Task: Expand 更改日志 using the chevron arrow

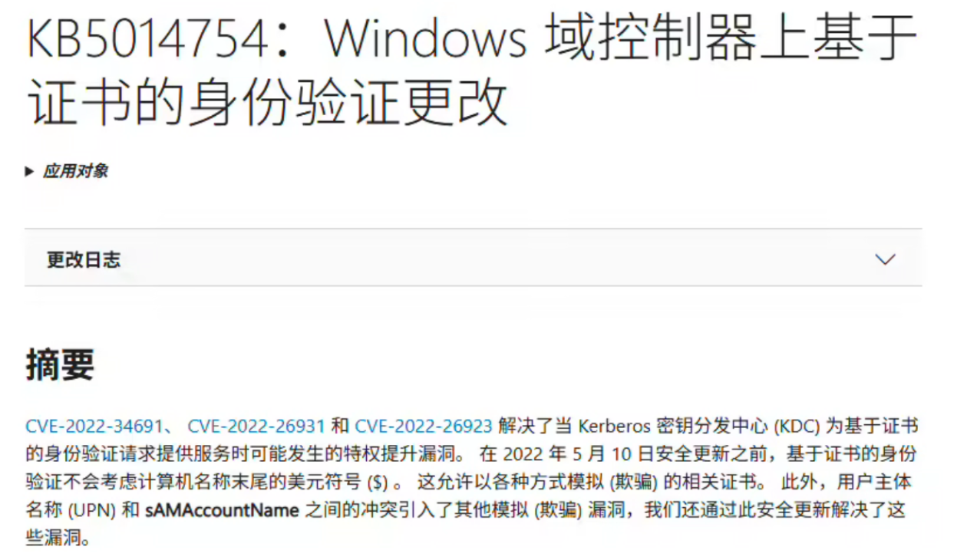Action: (x=885, y=259)
